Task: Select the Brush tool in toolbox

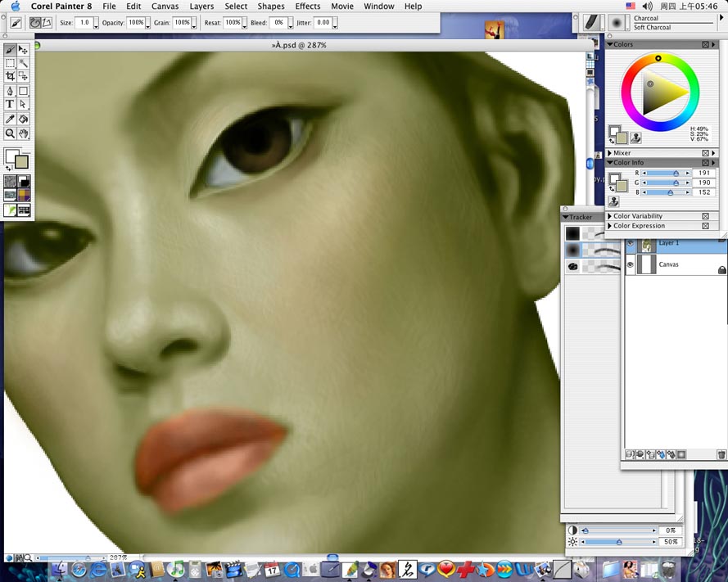Action: 10,50
